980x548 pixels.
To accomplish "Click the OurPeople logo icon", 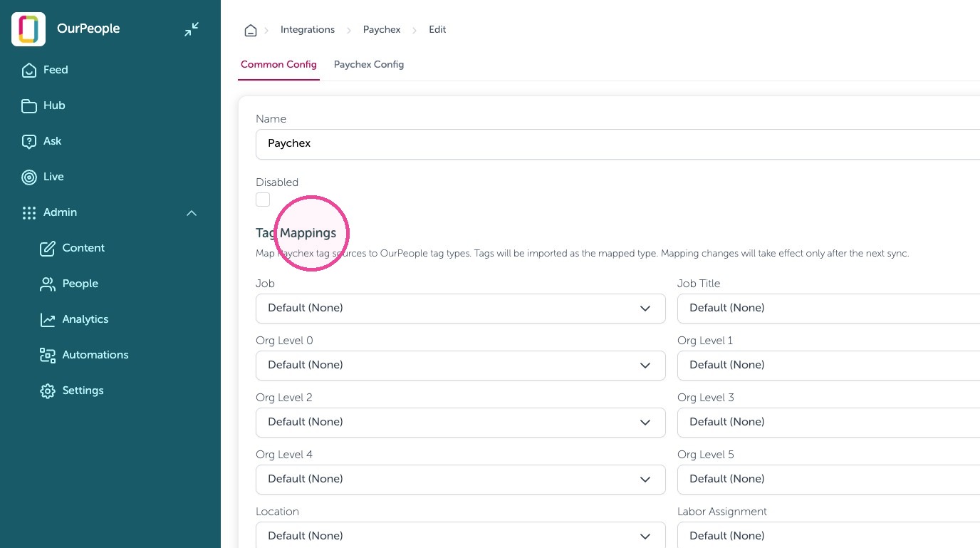I will click(28, 29).
